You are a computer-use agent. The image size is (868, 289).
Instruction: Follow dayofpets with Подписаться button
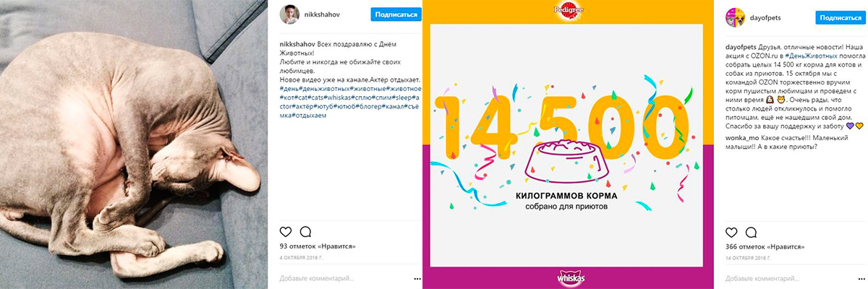pos(841,17)
